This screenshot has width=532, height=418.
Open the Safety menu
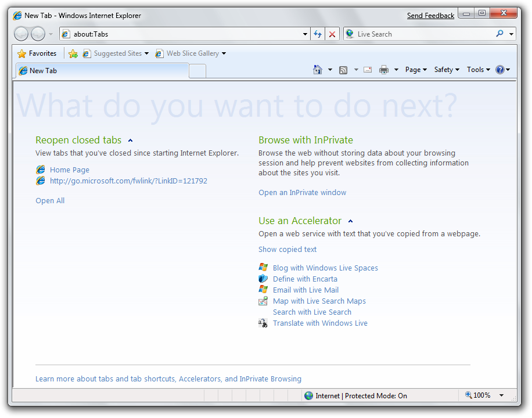pos(447,70)
